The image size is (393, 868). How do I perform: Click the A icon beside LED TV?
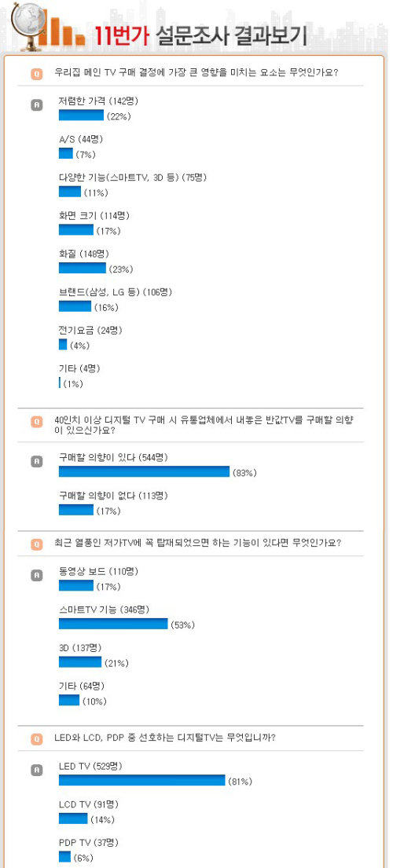(36, 770)
